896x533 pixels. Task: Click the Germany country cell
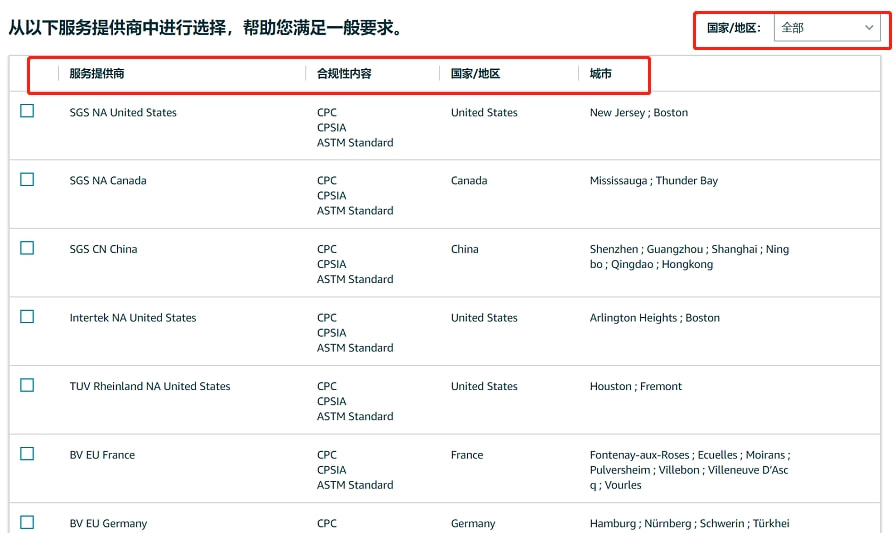tap(473, 523)
